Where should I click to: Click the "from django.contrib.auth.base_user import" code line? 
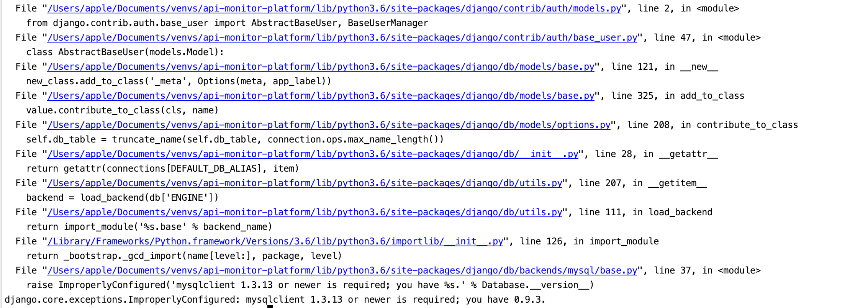[x=227, y=23]
